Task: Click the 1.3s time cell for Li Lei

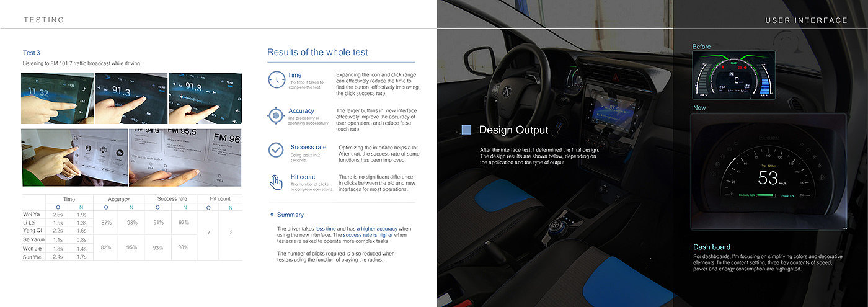Action: (x=82, y=223)
